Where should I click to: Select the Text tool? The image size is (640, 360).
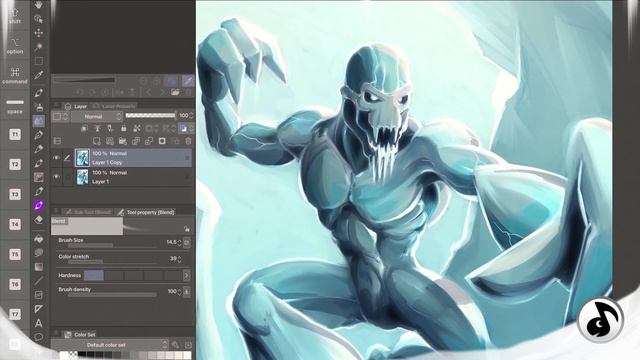click(38, 323)
